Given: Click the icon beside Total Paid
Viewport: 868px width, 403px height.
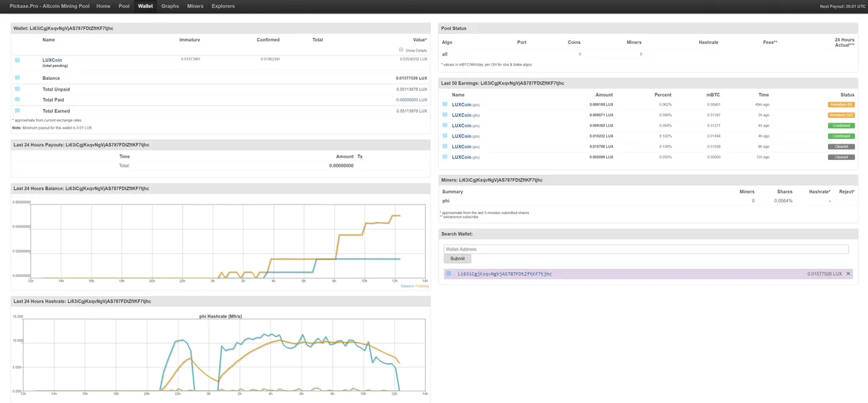Looking at the screenshot, I should [18, 100].
